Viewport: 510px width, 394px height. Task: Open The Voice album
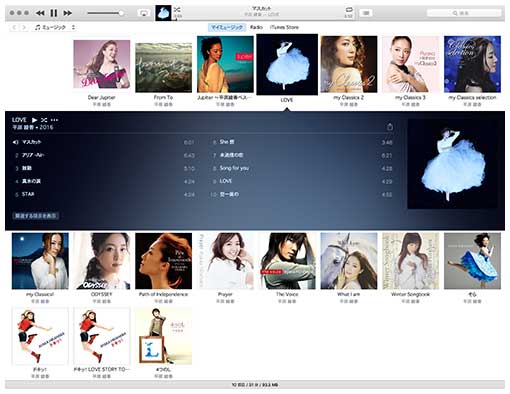(x=287, y=261)
